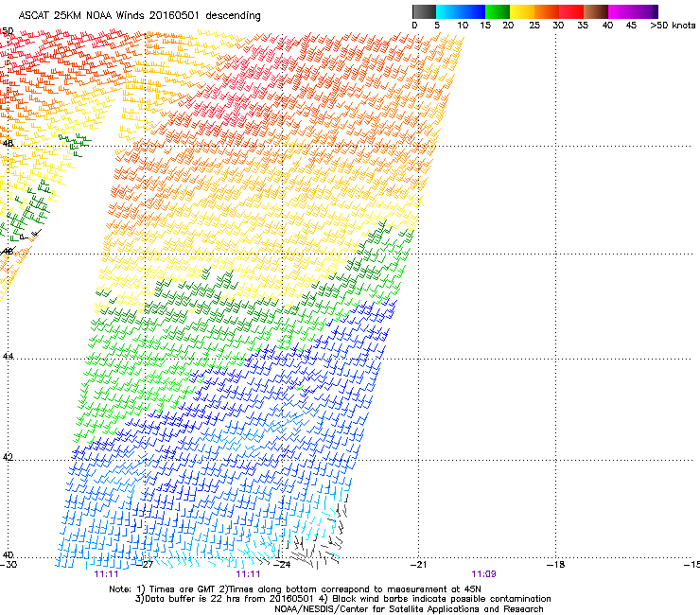Click the longitude label '-27'
The image size is (700, 615).
[x=145, y=565]
